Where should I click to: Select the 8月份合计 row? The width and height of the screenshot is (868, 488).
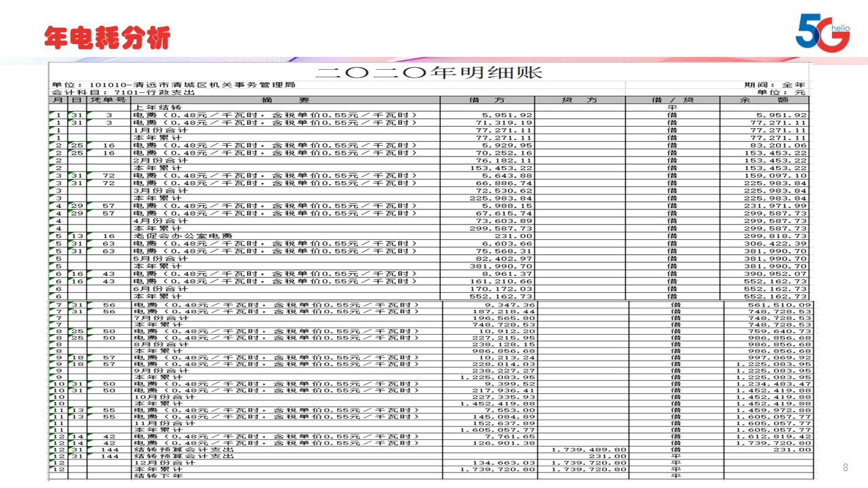pos(432,344)
